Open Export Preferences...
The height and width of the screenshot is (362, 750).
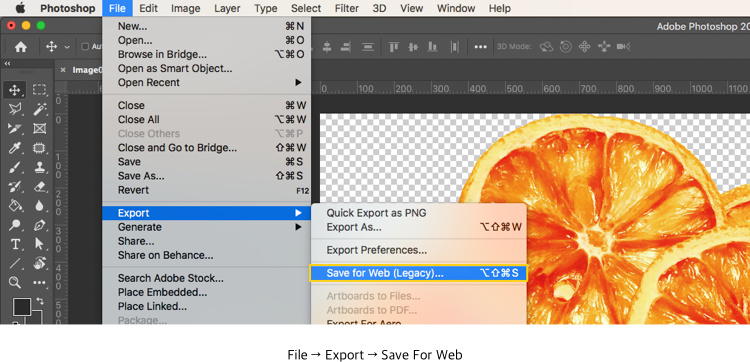tap(419, 250)
